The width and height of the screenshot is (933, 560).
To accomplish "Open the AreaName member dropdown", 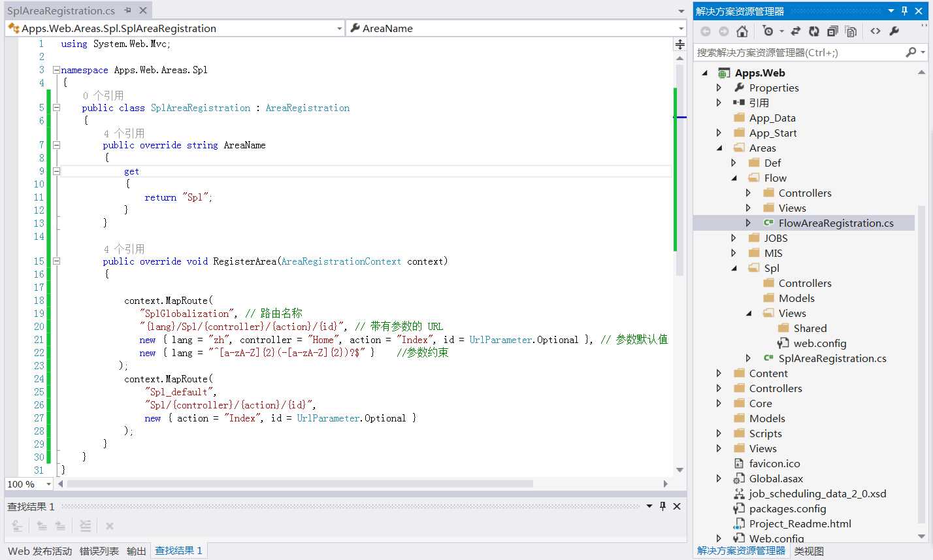I will coord(681,29).
